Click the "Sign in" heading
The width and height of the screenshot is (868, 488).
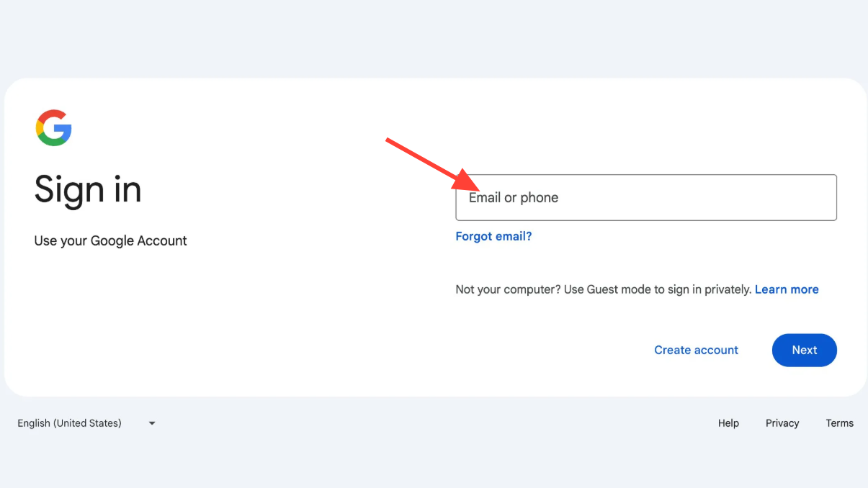tap(88, 190)
